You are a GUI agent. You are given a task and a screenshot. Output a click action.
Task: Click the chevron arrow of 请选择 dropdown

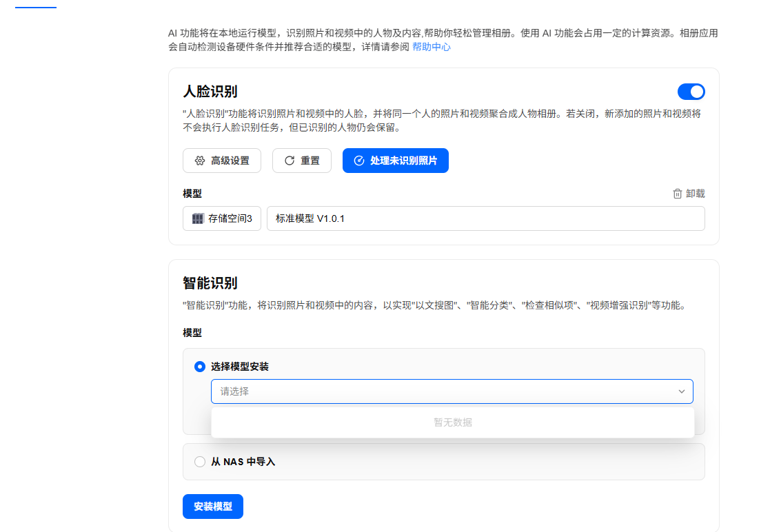point(681,391)
